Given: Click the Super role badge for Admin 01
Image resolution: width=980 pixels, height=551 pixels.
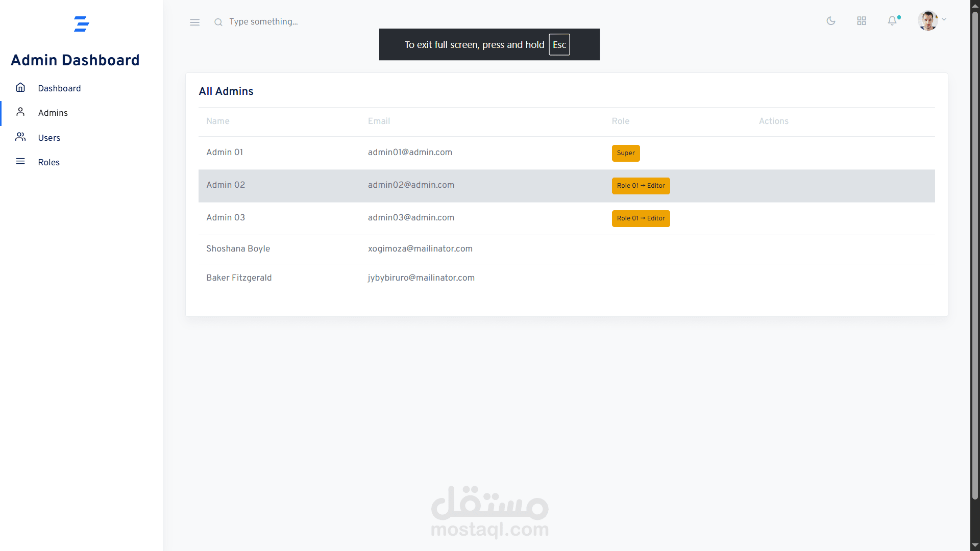Looking at the screenshot, I should coord(626,153).
